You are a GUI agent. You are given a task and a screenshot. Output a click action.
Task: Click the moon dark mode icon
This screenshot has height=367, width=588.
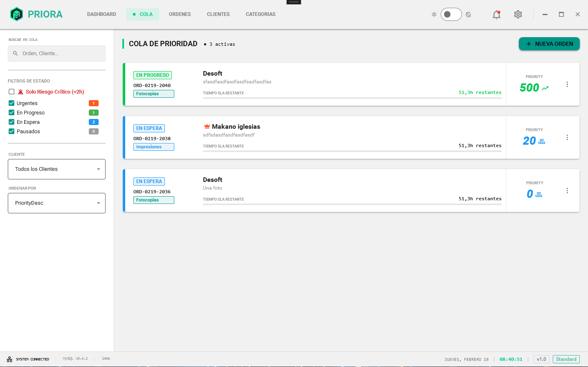coord(469,14)
